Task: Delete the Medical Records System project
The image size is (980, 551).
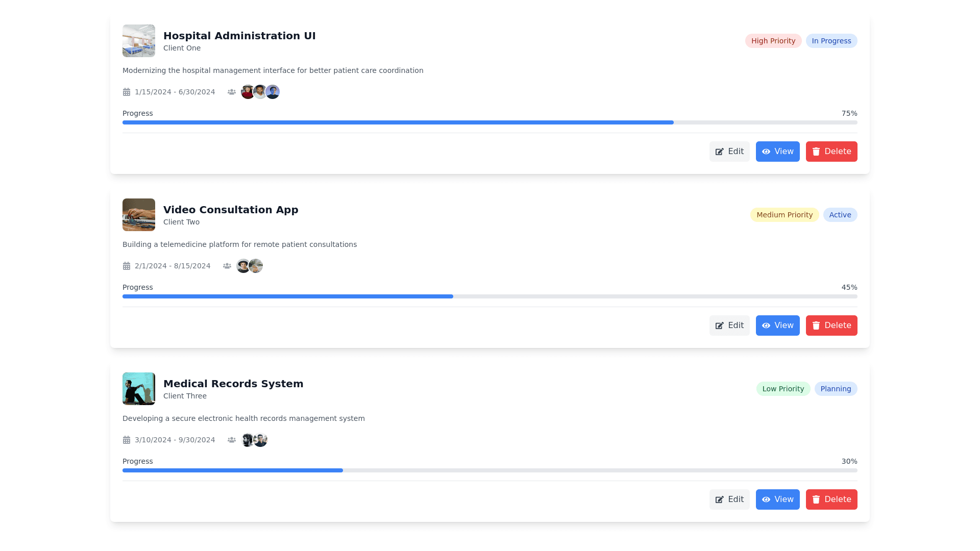Action: coord(831,499)
